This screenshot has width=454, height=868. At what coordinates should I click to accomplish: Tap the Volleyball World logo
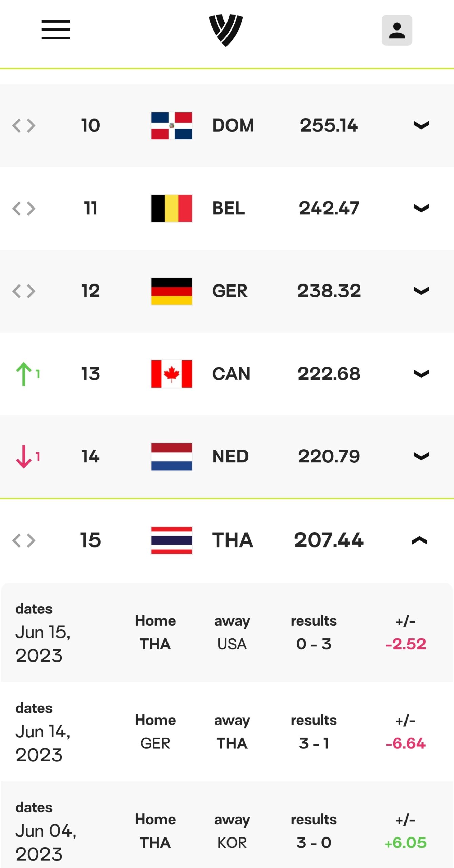(226, 30)
